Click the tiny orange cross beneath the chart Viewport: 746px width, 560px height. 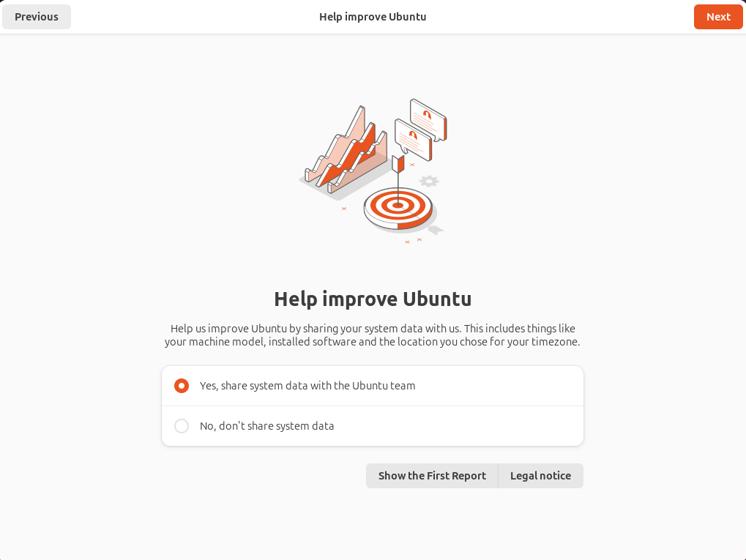coord(344,209)
